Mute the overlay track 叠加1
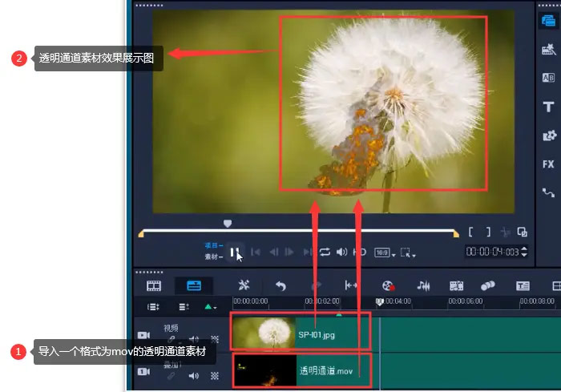This screenshot has width=561, height=392. 194,375
